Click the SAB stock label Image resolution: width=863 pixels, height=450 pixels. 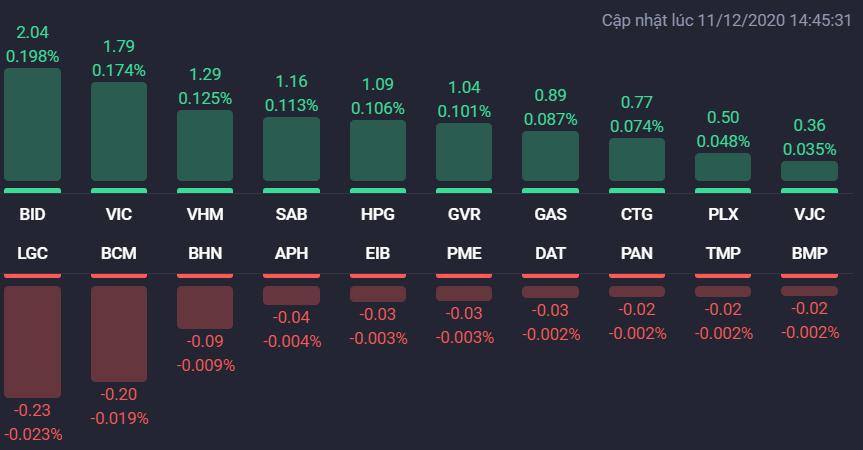pyautogui.click(x=291, y=214)
